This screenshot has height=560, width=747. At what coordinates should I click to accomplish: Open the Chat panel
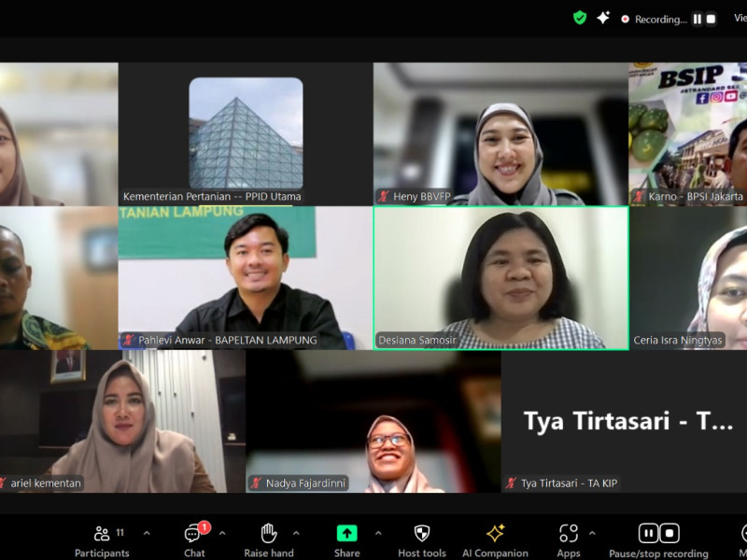tap(193, 539)
